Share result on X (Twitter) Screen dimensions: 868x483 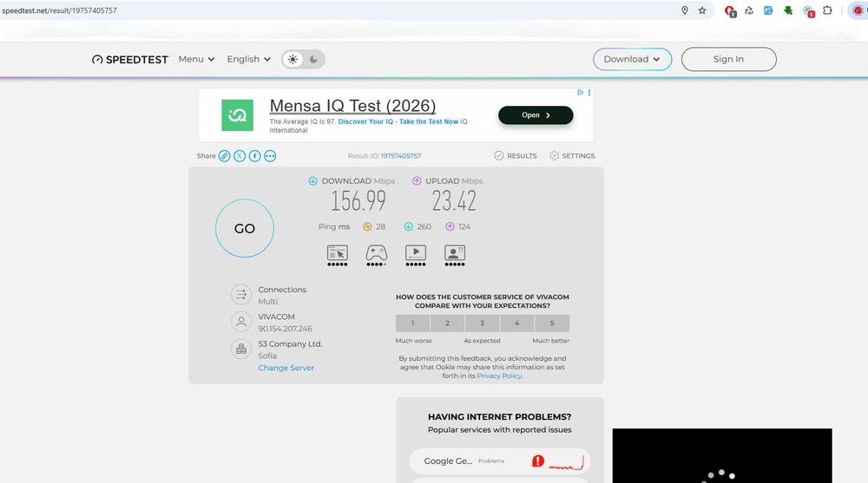(240, 156)
